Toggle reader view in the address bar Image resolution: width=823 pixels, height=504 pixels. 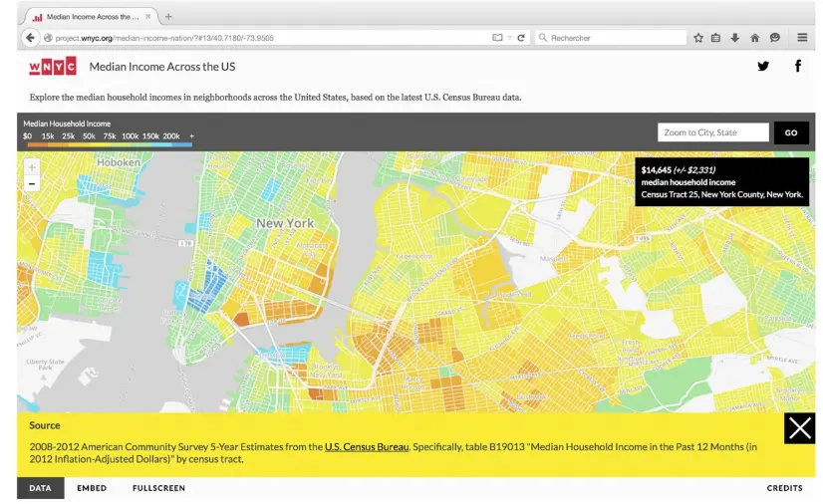(x=497, y=38)
